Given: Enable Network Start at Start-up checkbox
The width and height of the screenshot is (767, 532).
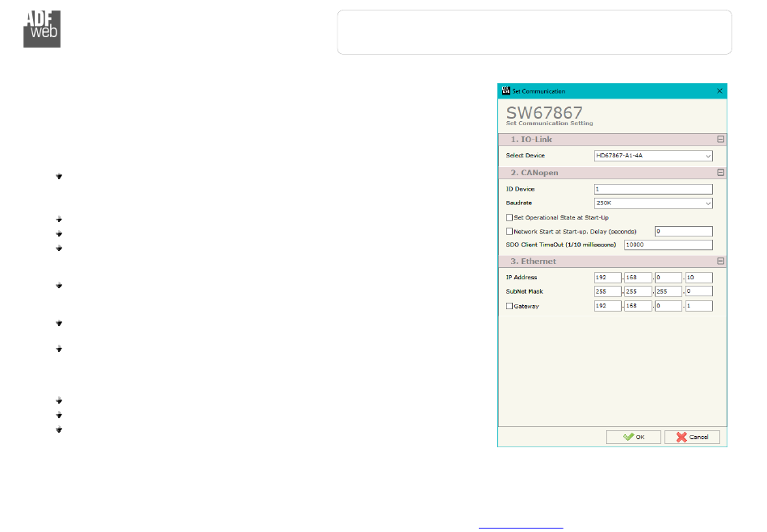Looking at the screenshot, I should (509, 231).
